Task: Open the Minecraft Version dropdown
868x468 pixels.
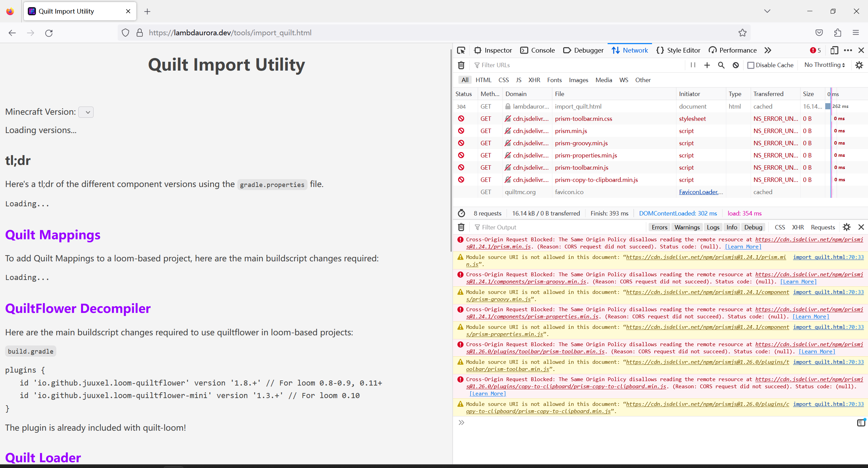Action: click(86, 112)
